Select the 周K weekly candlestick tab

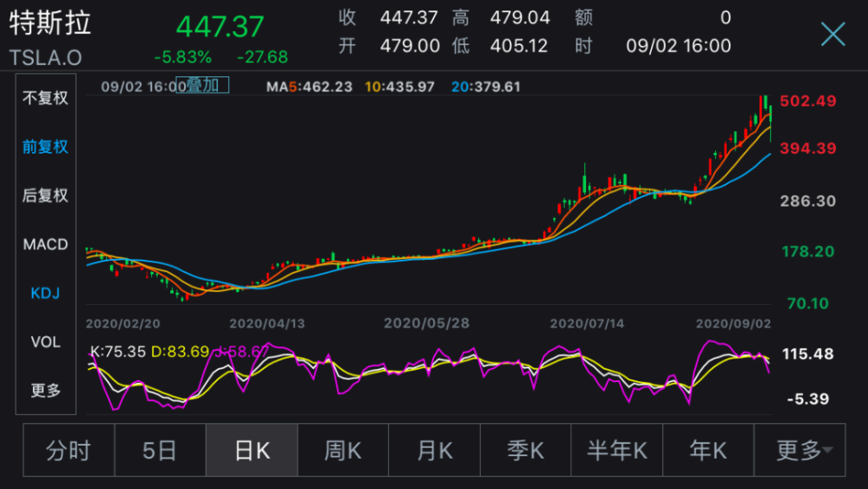point(343,450)
